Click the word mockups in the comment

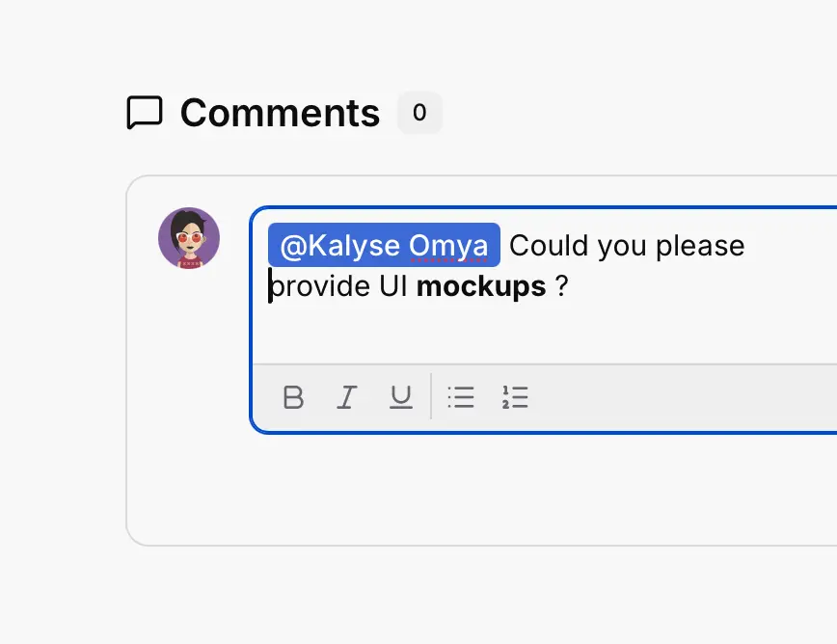(480, 285)
